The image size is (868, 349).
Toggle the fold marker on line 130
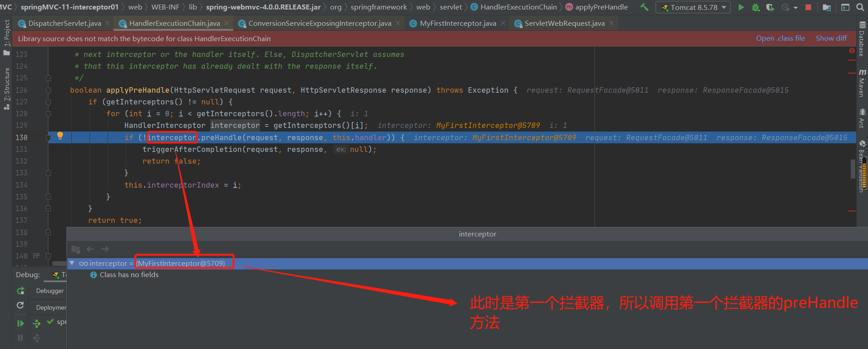[48, 137]
